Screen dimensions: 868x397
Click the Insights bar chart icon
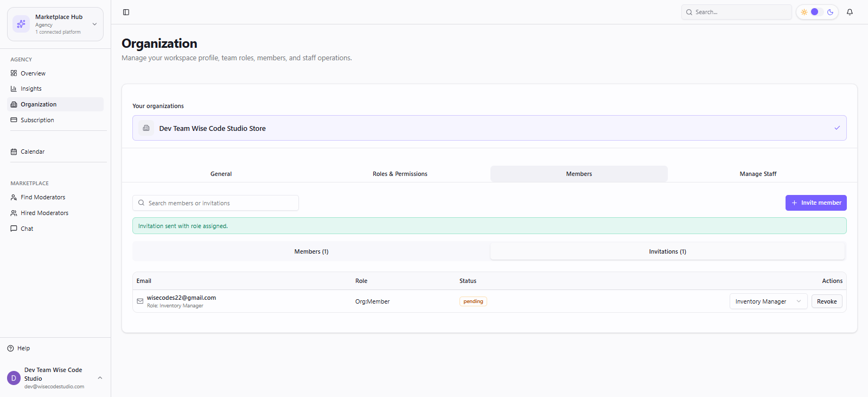click(14, 89)
